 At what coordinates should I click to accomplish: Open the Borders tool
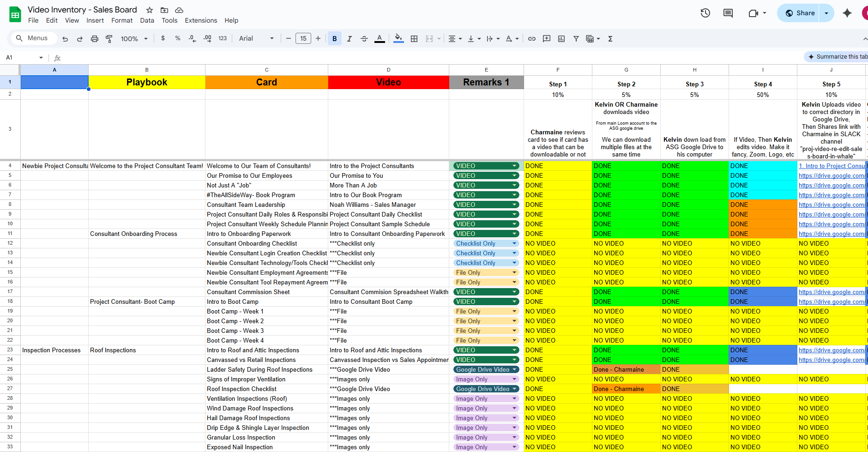point(414,39)
